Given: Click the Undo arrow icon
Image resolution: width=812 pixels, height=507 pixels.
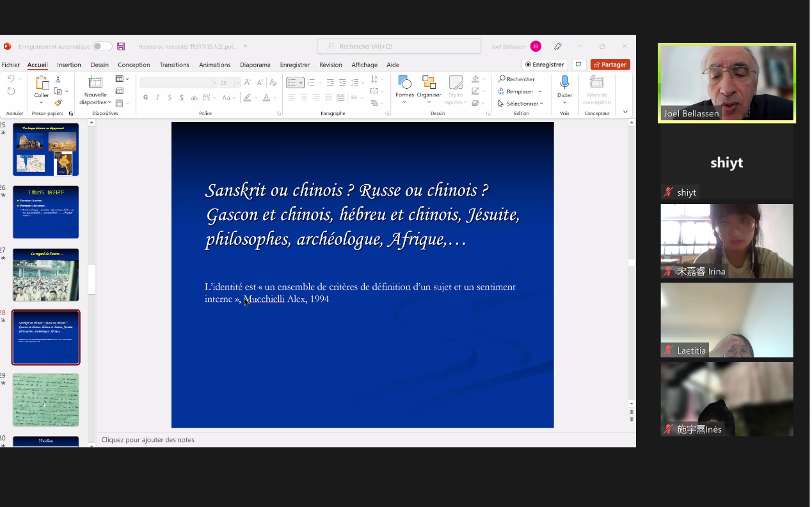Looking at the screenshot, I should click(x=11, y=79).
